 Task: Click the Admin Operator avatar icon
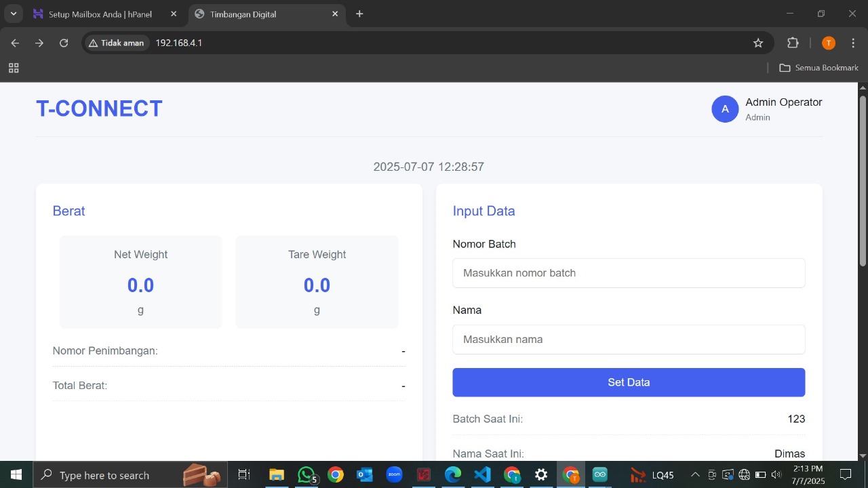point(725,109)
